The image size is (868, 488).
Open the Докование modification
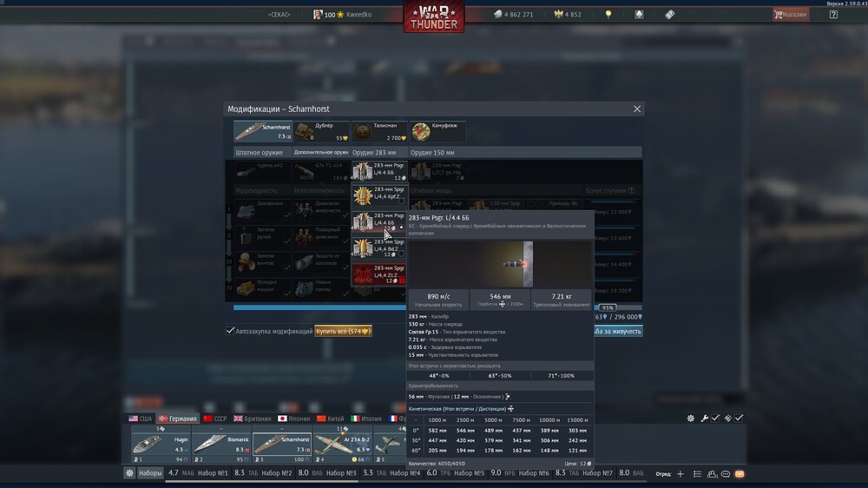coord(262,210)
